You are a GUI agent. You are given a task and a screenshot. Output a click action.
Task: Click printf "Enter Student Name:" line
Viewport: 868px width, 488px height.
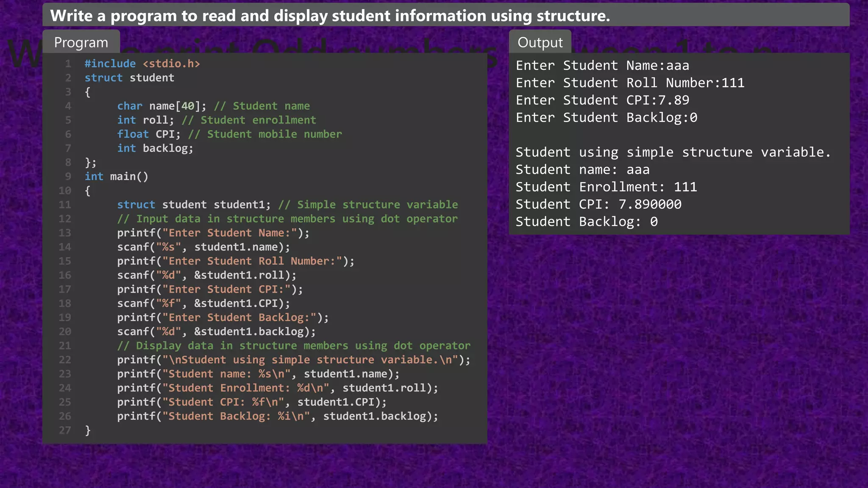tap(213, 233)
